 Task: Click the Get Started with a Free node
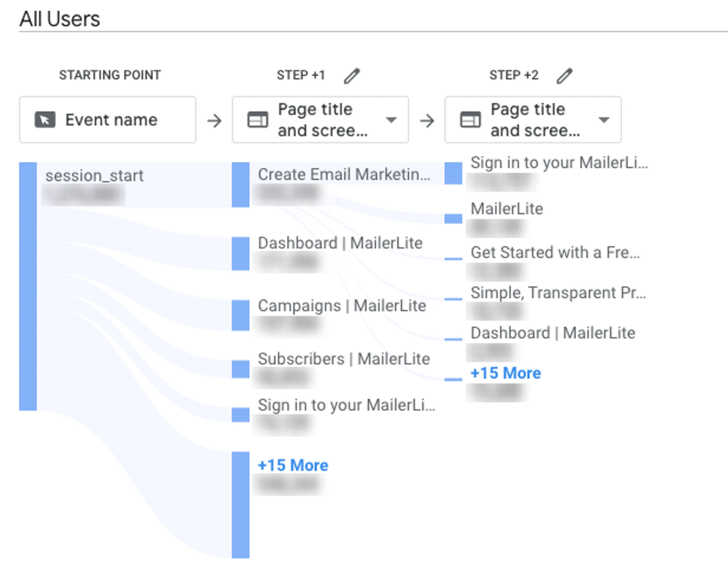tap(555, 252)
